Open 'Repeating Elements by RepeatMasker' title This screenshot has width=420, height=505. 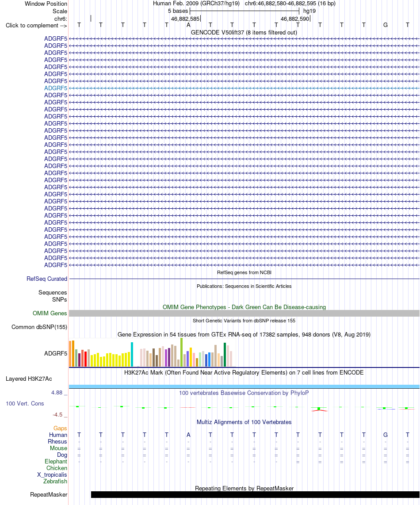click(244, 489)
